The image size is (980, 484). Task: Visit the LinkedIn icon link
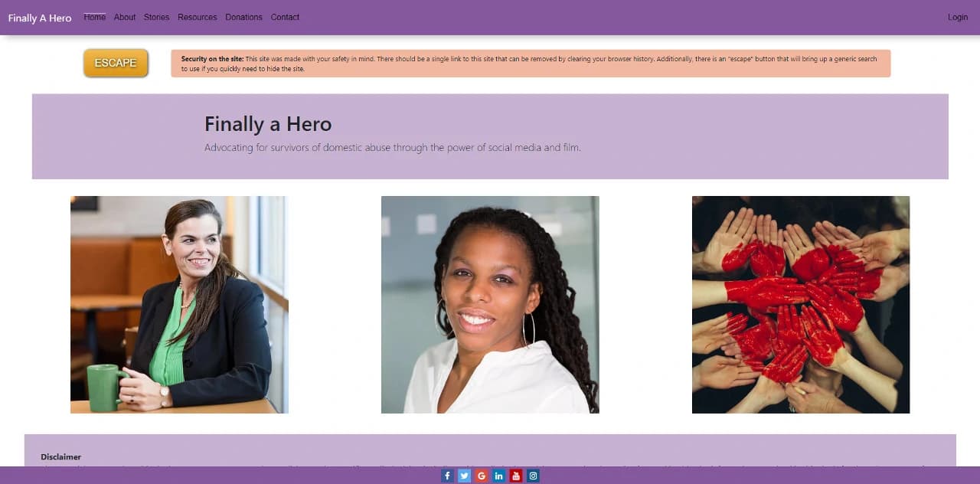pyautogui.click(x=498, y=476)
